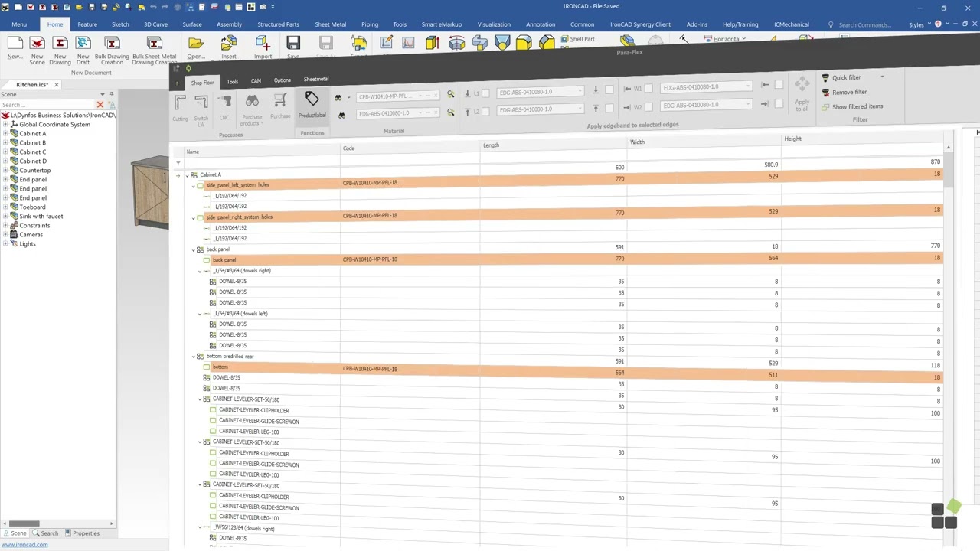Select the Toeboard tree item
The width and height of the screenshot is (980, 551).
click(x=32, y=207)
